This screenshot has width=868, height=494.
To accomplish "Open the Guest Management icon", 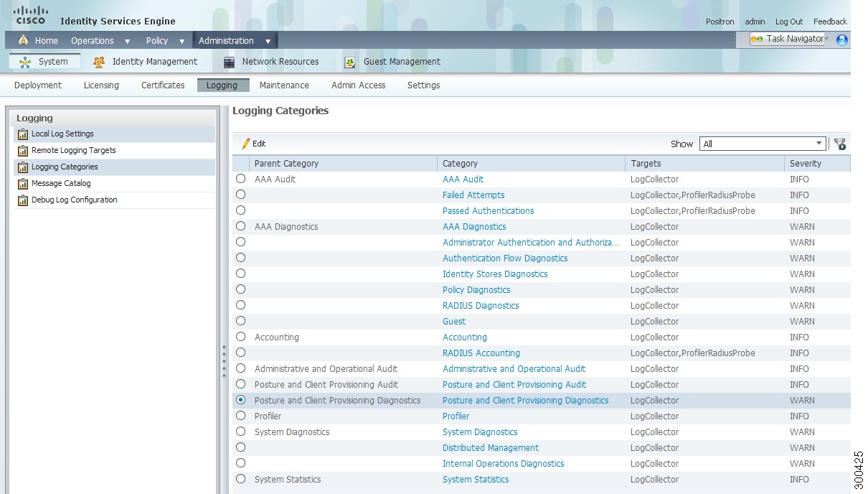I will 350,62.
